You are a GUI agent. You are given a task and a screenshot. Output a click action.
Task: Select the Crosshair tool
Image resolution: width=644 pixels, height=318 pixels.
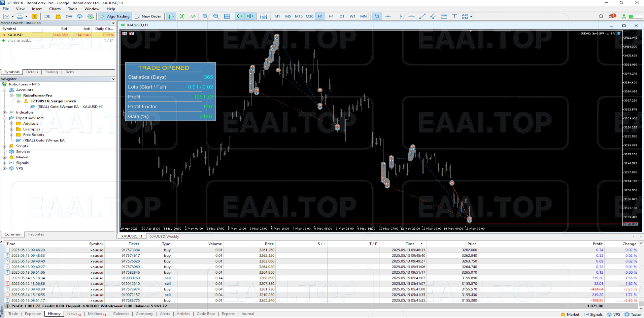[388, 16]
